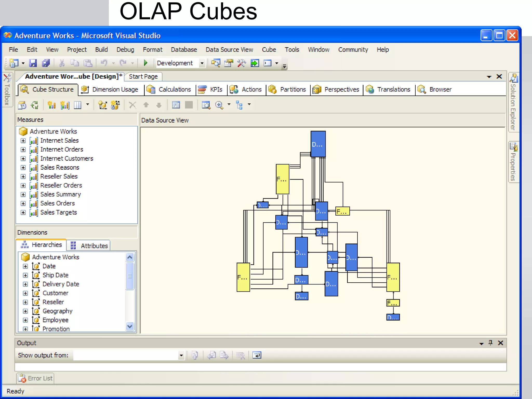Click the Move Up arrow icon
The height and width of the screenshot is (399, 532).
click(x=146, y=105)
